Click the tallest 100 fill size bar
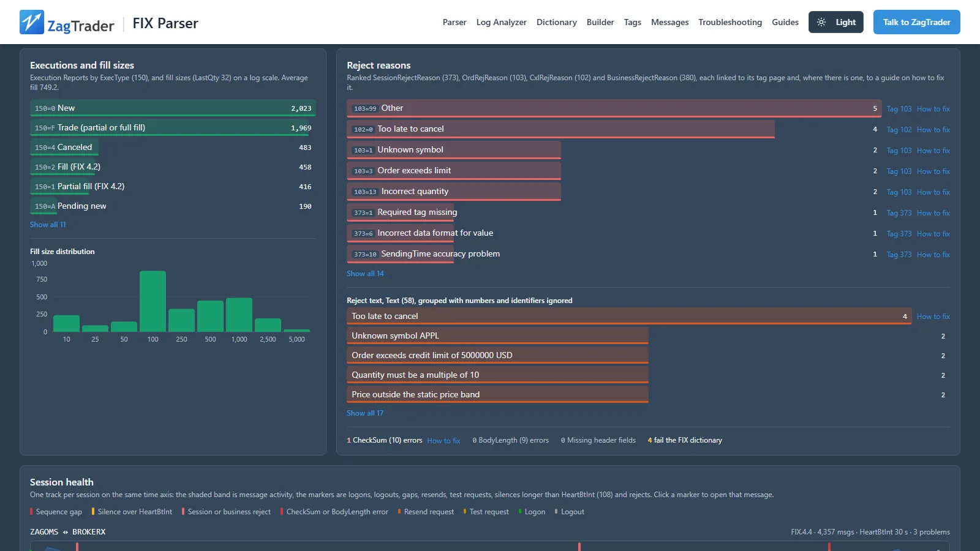The image size is (980, 551). [x=153, y=301]
